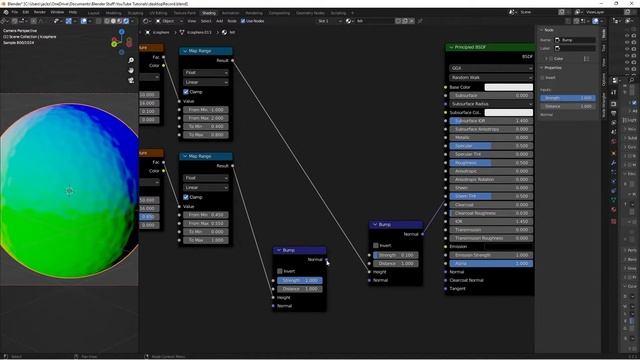Toggle visibility eye of the first outliner row

[627, 36]
